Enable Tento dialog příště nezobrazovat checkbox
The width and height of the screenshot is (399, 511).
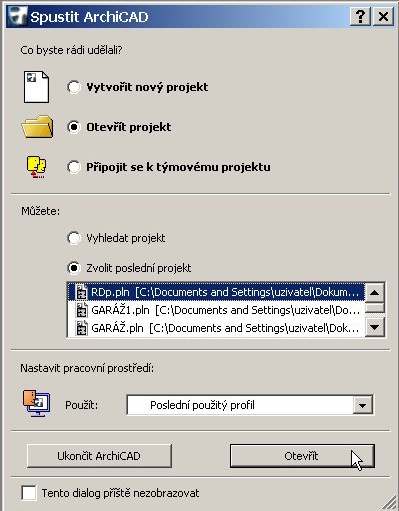(x=29, y=493)
